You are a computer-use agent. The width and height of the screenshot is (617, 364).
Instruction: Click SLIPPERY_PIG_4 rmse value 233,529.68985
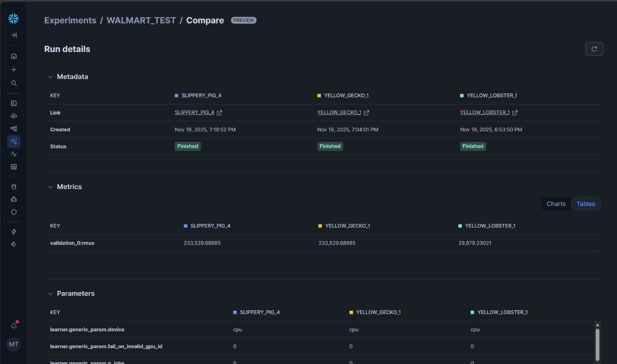pos(202,243)
